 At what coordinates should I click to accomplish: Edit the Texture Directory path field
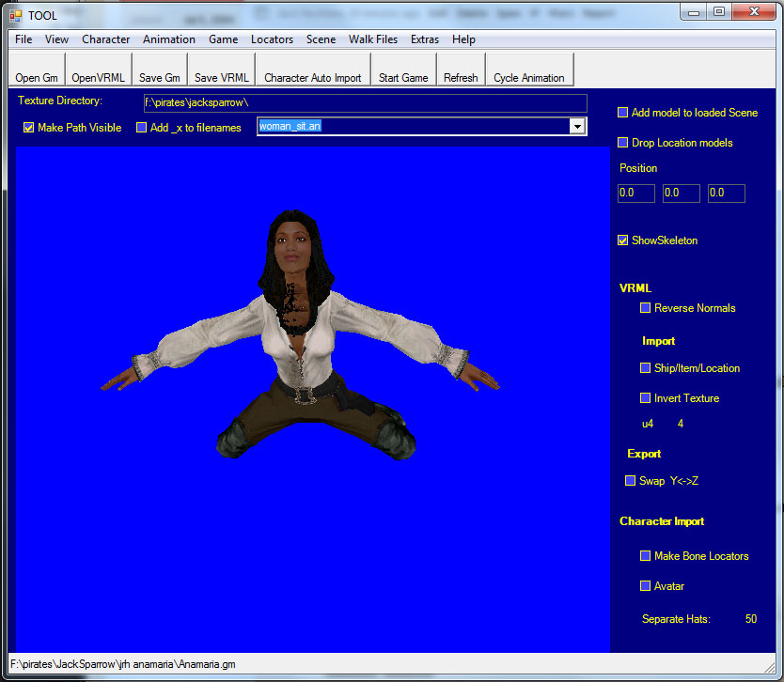365,103
